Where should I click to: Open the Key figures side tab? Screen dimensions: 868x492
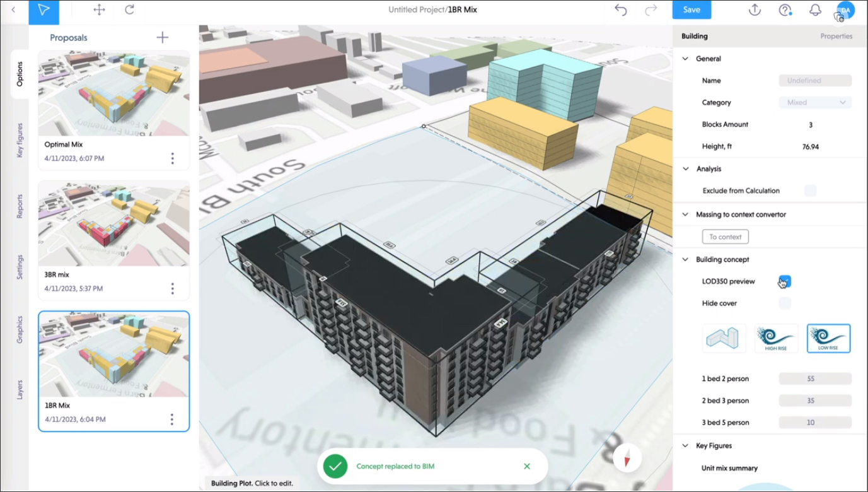[20, 140]
